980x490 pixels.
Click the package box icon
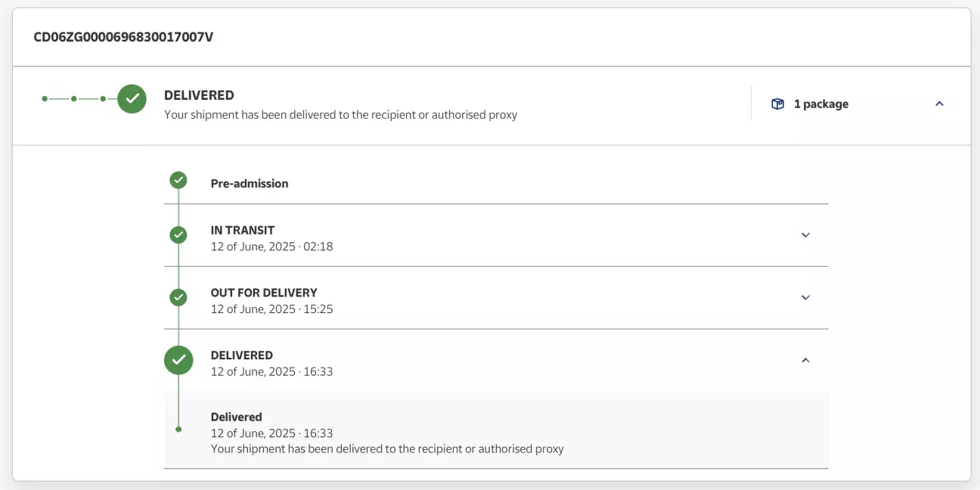(x=777, y=104)
